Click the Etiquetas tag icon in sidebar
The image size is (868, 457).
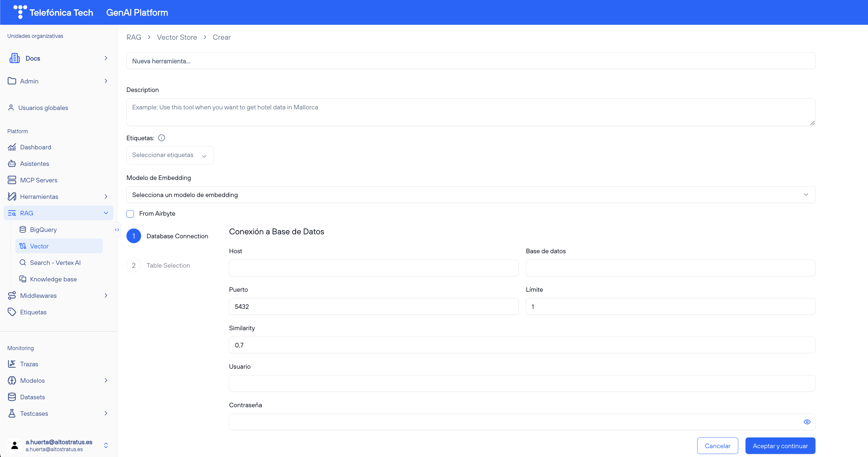(x=12, y=312)
